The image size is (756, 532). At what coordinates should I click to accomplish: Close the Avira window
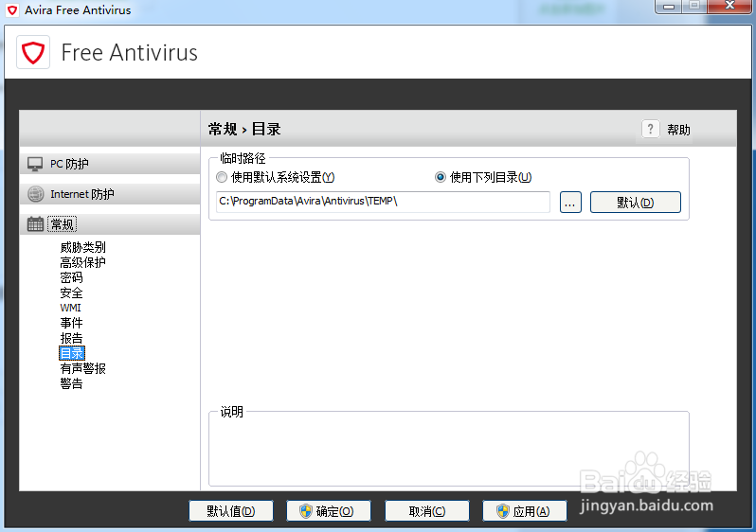[729, 6]
